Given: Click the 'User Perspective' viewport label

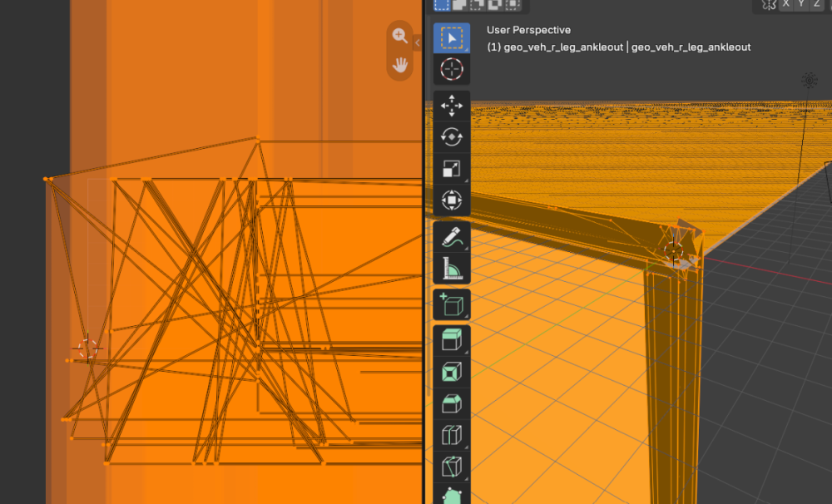Looking at the screenshot, I should coord(528,30).
